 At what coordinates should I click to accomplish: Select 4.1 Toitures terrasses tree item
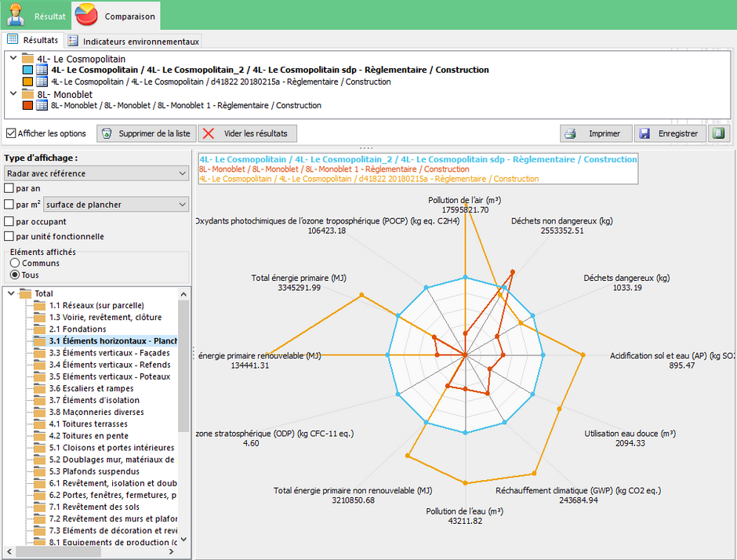(x=89, y=424)
